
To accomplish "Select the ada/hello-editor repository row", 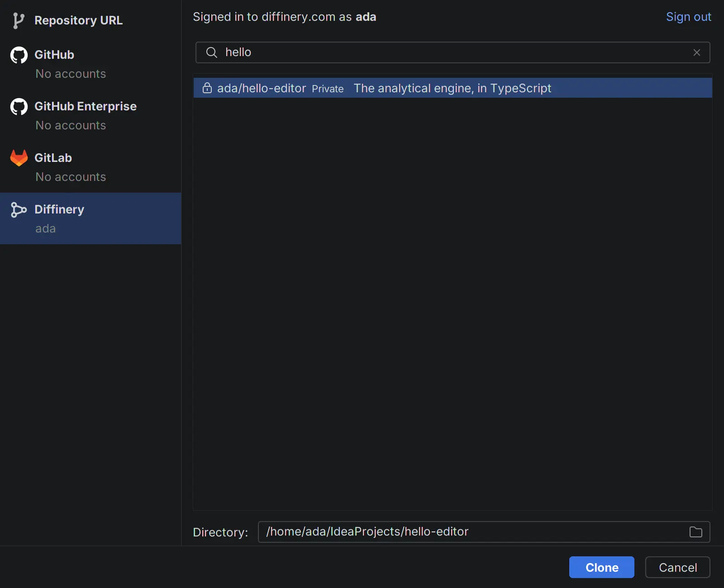I will pyautogui.click(x=453, y=88).
